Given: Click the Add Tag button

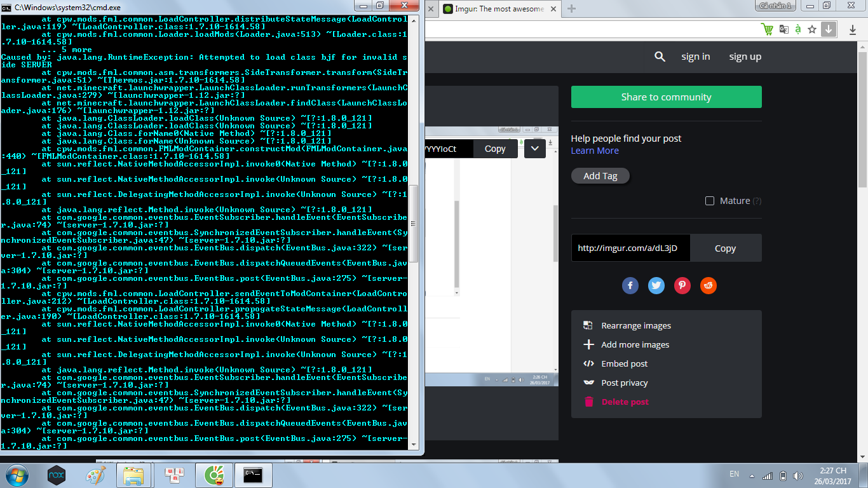Looking at the screenshot, I should (600, 176).
